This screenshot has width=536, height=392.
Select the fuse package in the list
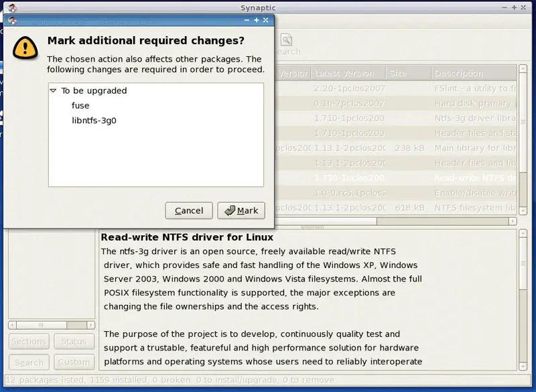pyautogui.click(x=80, y=105)
